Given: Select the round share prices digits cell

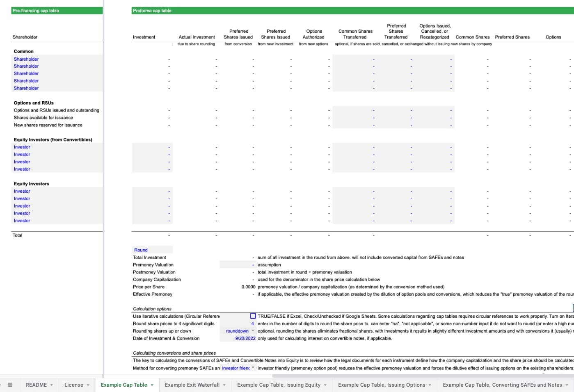Looking at the screenshot, I should tap(238, 324).
